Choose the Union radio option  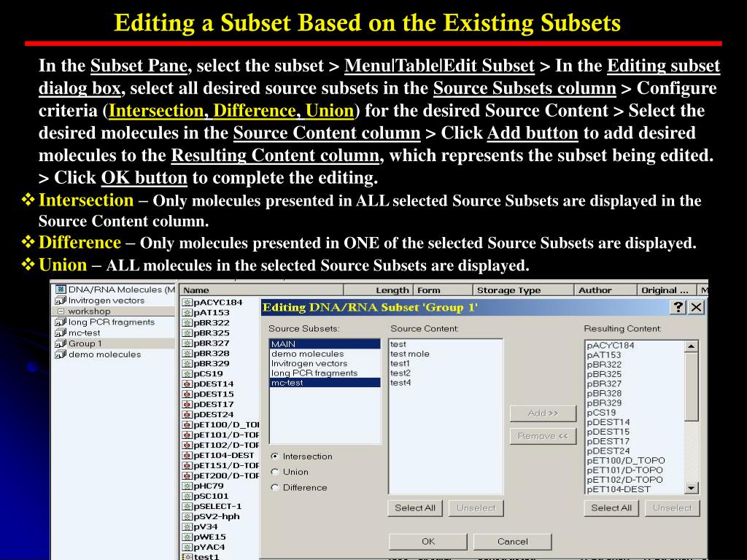[275, 472]
